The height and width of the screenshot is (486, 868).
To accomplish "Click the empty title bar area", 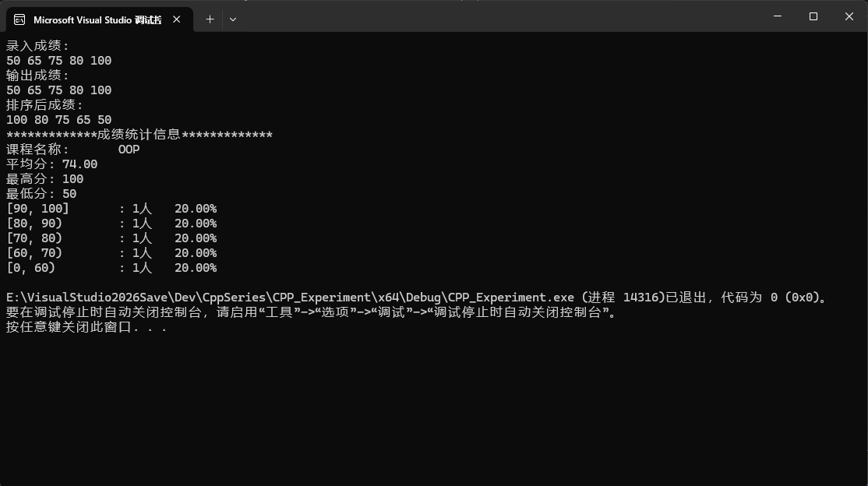I will pos(498,16).
